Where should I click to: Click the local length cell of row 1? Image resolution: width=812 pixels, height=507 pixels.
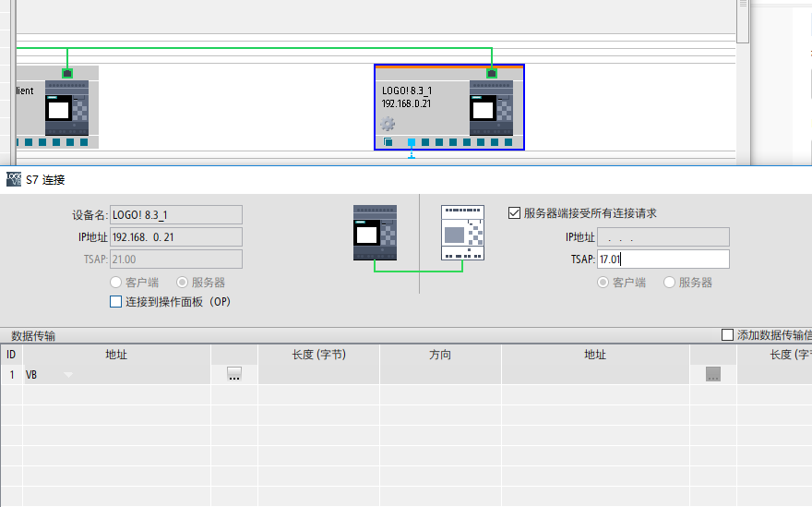[x=318, y=374]
